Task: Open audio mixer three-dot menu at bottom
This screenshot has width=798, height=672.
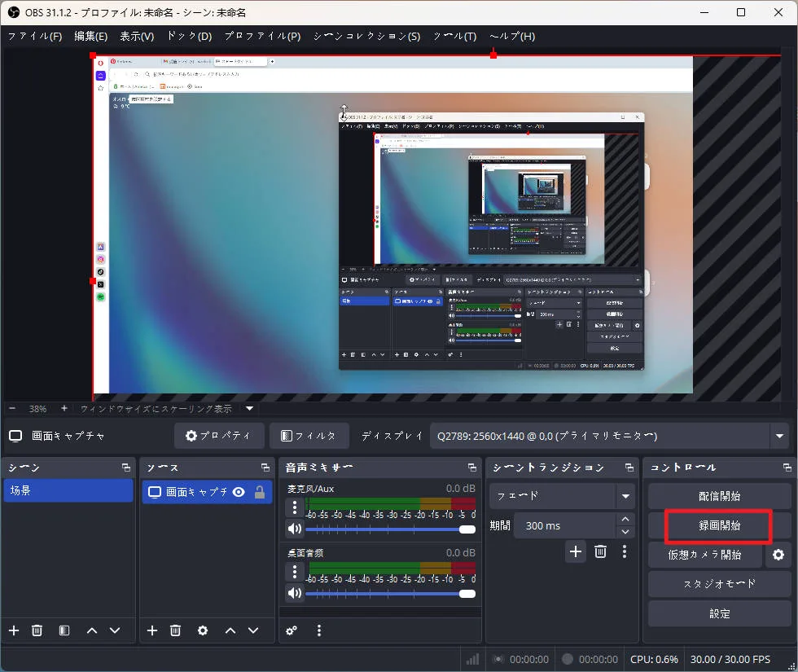Action: click(x=319, y=630)
